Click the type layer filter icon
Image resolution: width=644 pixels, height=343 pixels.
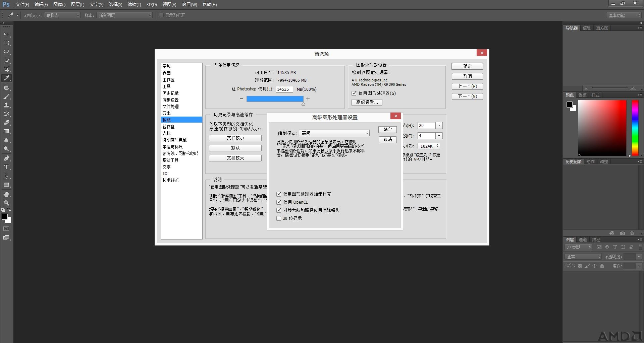click(x=615, y=247)
